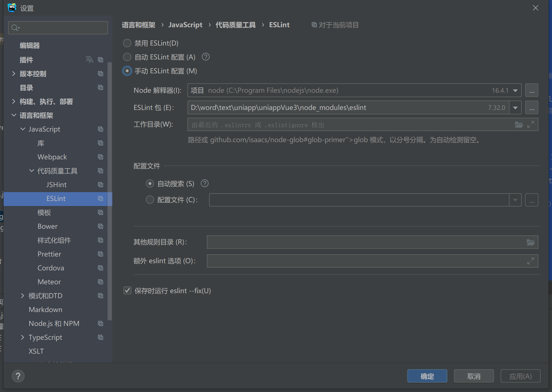Viewport: 552px width, 392px height.
Task: Click expand icon in extra eslint options field
Action: 530,261
